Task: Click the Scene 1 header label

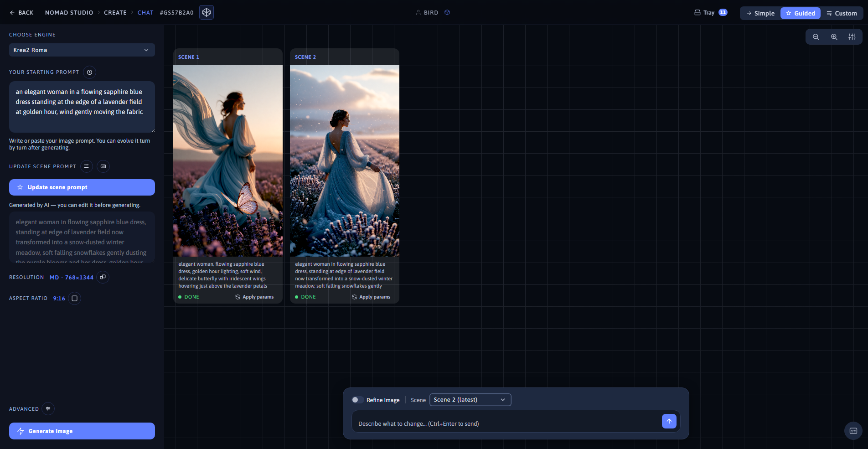Action: click(189, 57)
